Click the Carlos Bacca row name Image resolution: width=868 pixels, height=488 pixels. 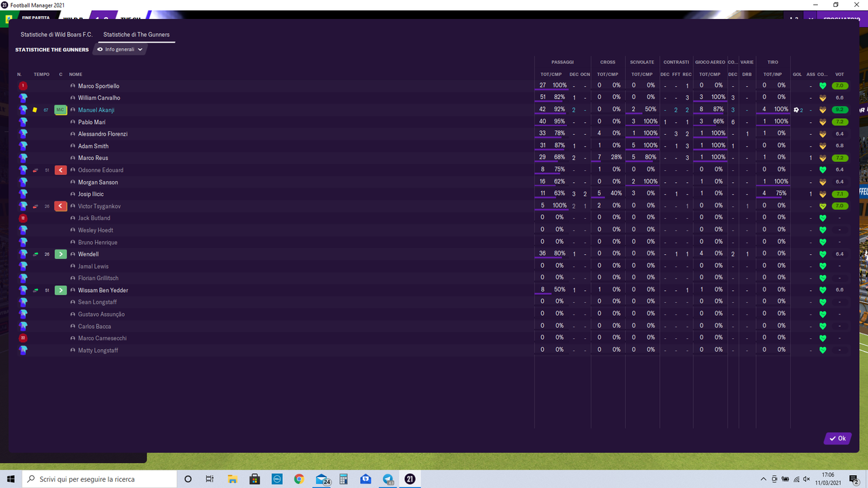(94, 327)
